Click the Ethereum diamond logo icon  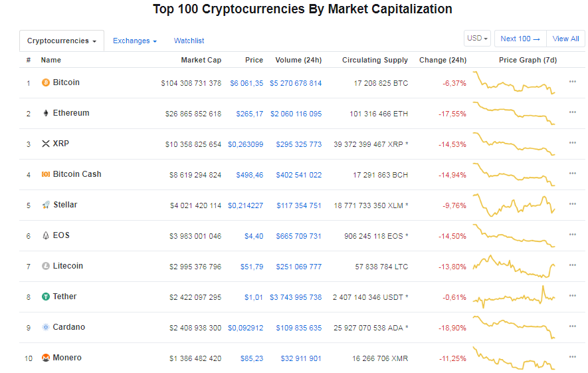46,114
